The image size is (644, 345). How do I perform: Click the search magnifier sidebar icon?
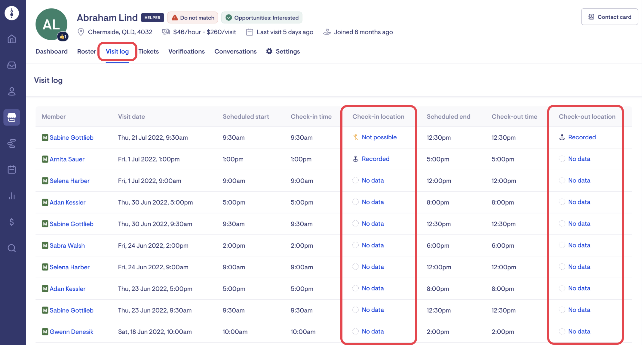pos(12,248)
